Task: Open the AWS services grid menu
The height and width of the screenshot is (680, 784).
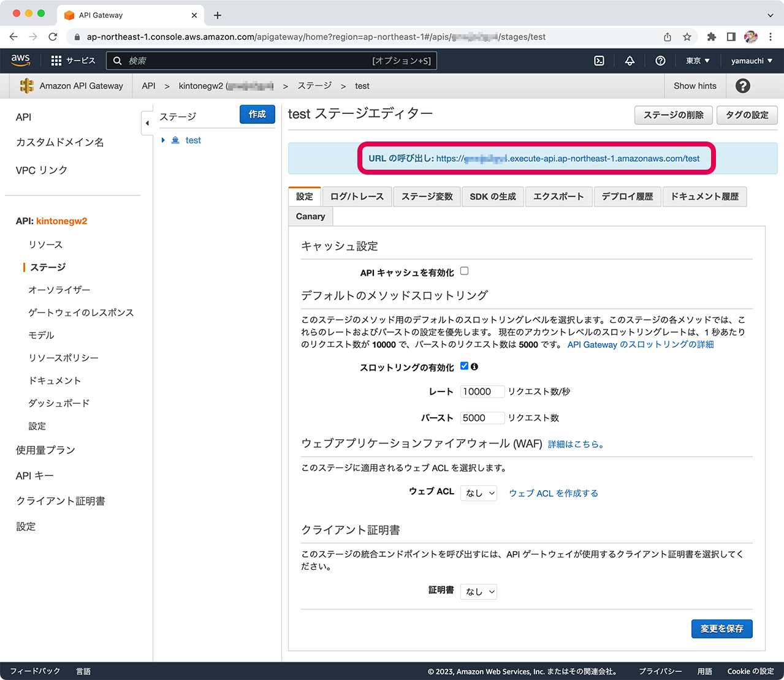Action: pos(56,61)
